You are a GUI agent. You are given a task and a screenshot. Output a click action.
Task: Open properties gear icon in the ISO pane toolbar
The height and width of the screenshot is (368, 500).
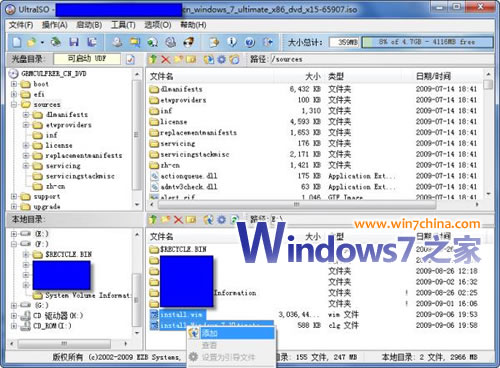tap(222, 59)
